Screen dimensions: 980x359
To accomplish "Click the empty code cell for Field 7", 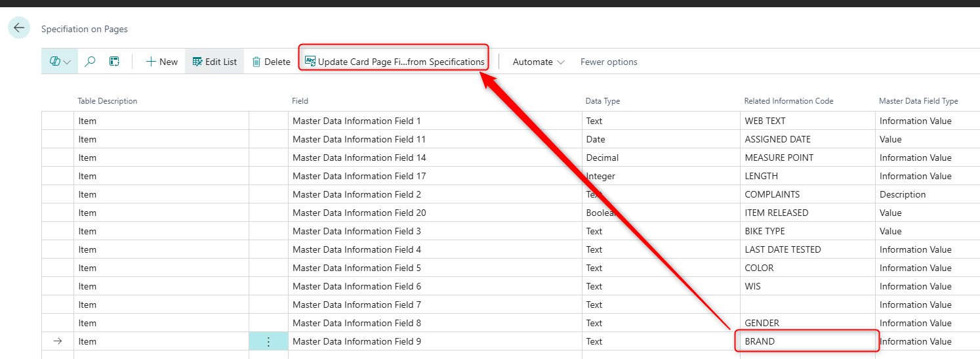I will [807, 305].
